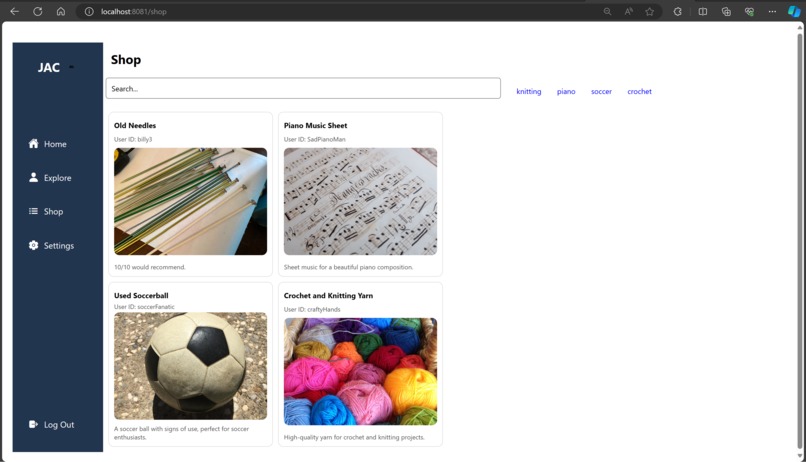The height and width of the screenshot is (462, 806).
Task: Open Copilot sidebar icon
Action: (x=794, y=11)
